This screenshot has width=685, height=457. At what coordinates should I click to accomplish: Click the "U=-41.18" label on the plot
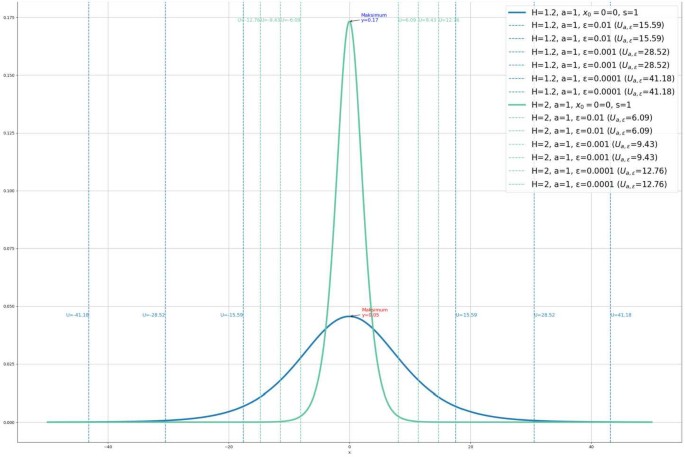(x=77, y=315)
